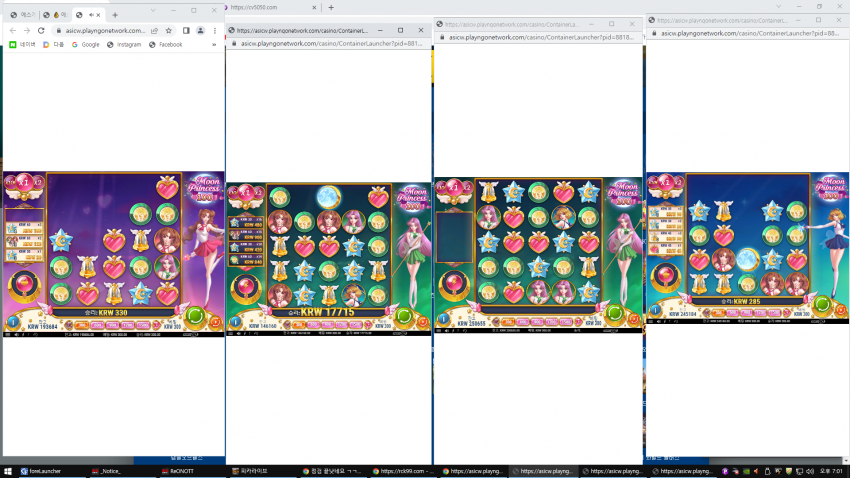850x478 pixels.
Task: Mute the tab playing audio
Action: click(91, 15)
